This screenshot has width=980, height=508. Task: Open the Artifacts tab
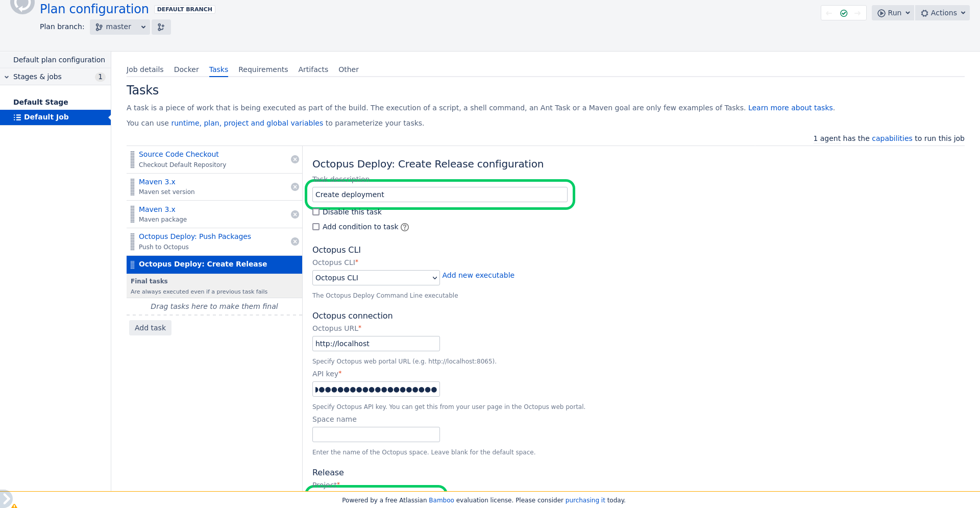(x=313, y=69)
